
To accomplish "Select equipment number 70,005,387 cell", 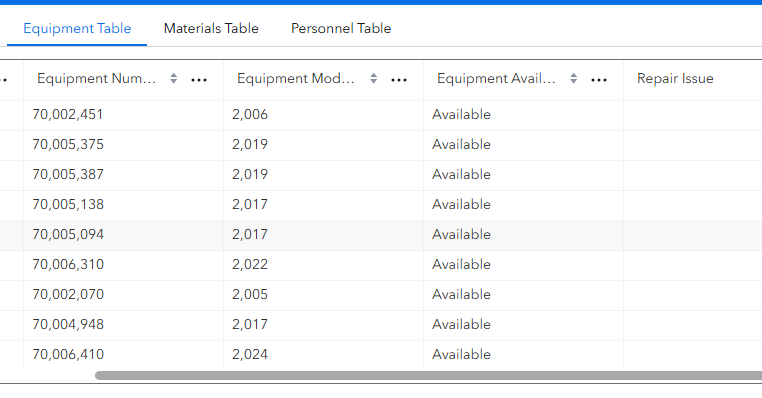I will tap(123, 175).
